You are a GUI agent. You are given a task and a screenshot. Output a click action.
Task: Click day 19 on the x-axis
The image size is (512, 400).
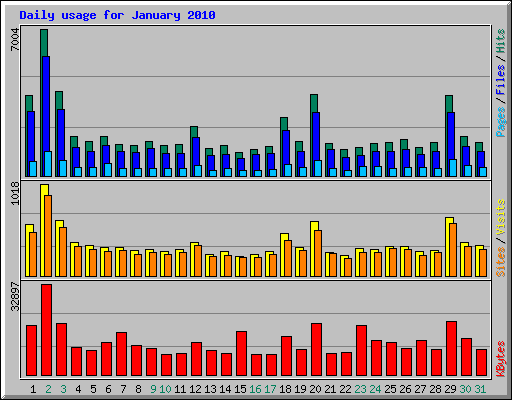coord(300,389)
